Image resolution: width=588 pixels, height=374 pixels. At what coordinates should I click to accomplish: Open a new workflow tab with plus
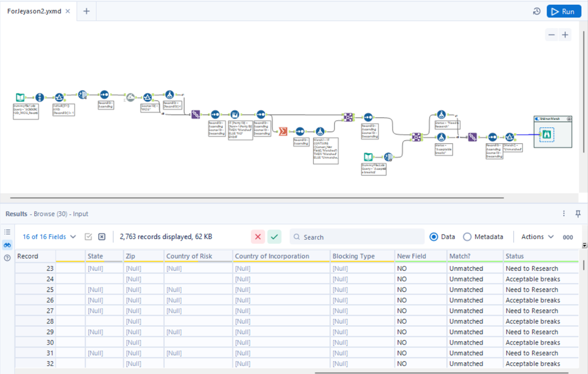(x=87, y=11)
